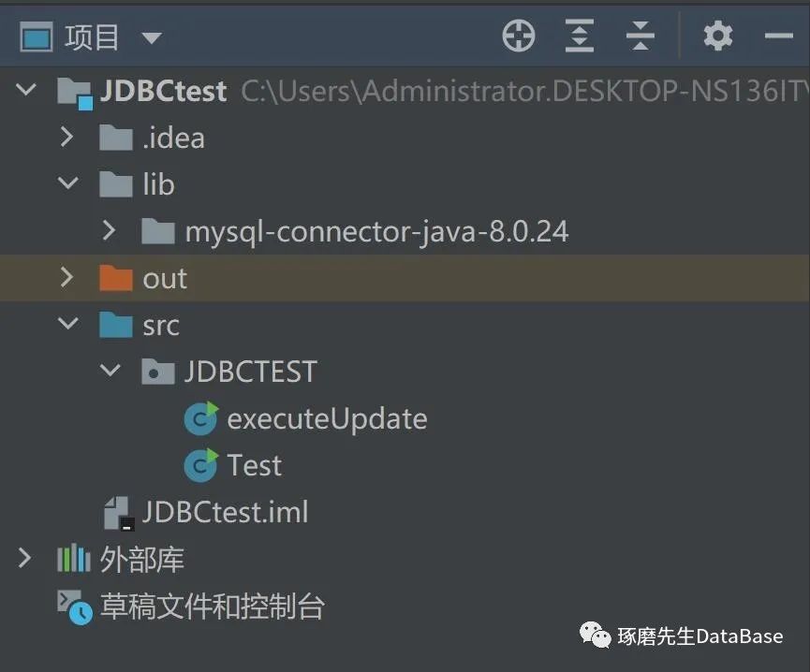The height and width of the screenshot is (672, 810).
Task: Collapse the src folder chevron
Action: pyautogui.click(x=67, y=324)
